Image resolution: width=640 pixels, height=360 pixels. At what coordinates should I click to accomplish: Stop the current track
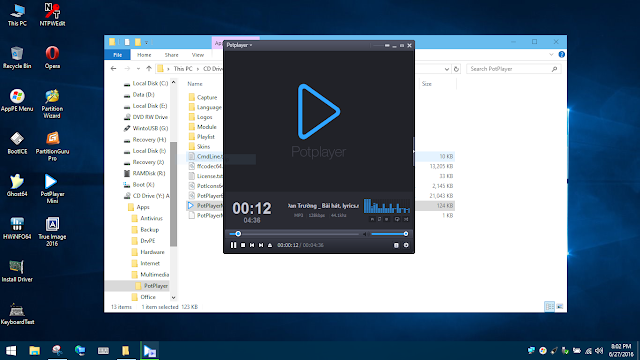243,245
